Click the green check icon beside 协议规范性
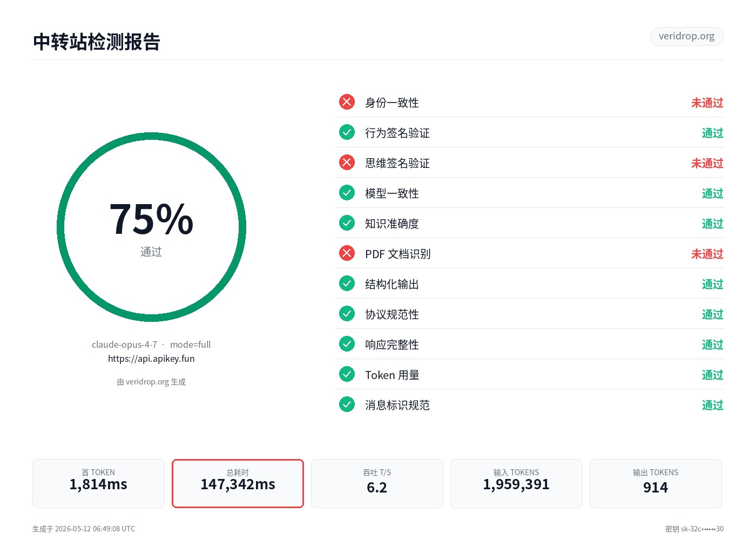Image resolution: width=756 pixels, height=540 pixels. point(347,314)
